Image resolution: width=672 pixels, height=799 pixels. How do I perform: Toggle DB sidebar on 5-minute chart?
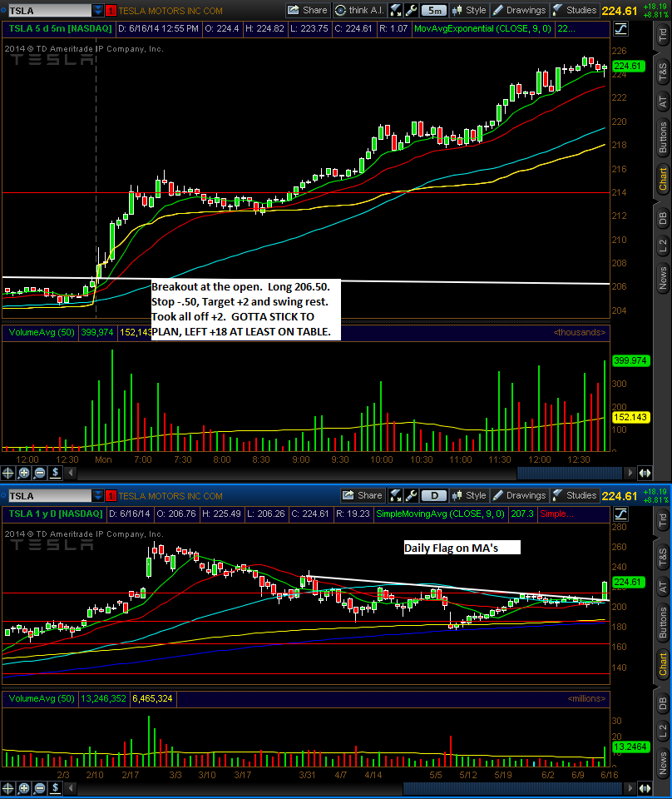click(x=662, y=218)
